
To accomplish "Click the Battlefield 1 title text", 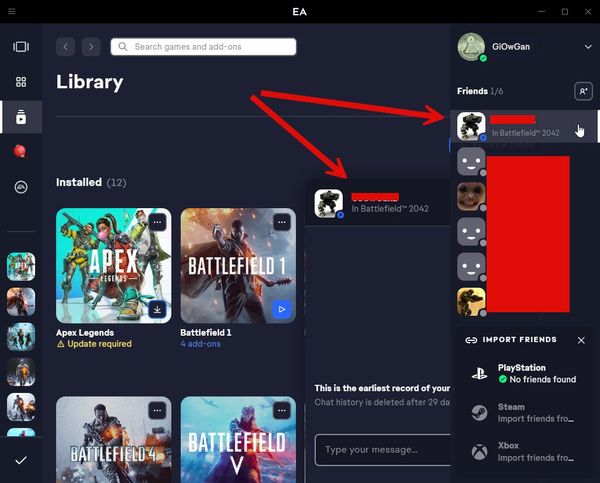I will click(x=206, y=333).
